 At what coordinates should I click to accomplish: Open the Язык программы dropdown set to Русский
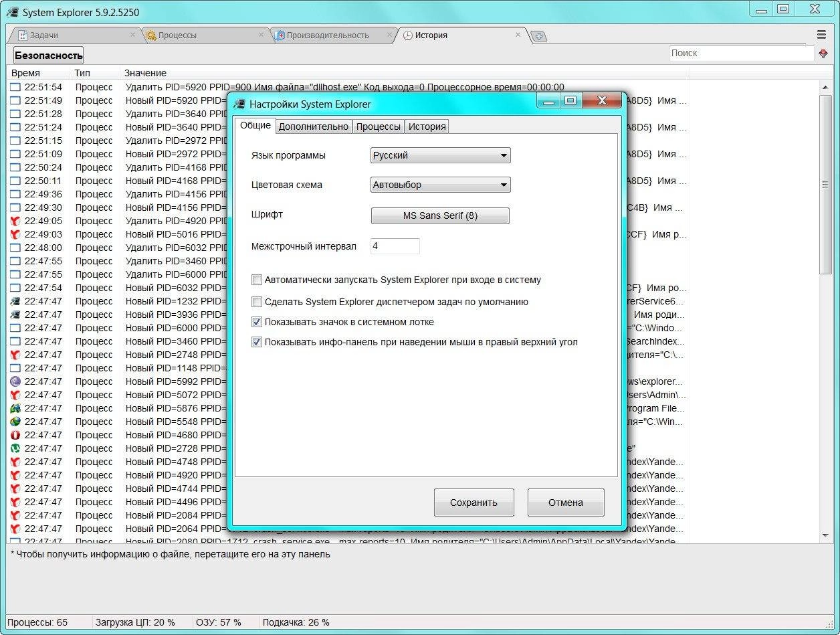point(441,155)
